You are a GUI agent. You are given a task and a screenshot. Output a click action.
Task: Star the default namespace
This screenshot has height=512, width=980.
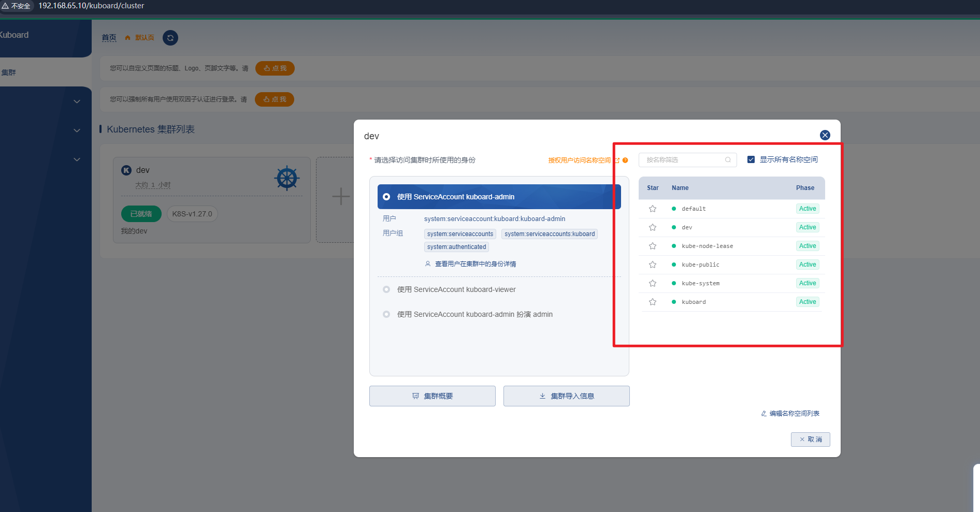[653, 209]
